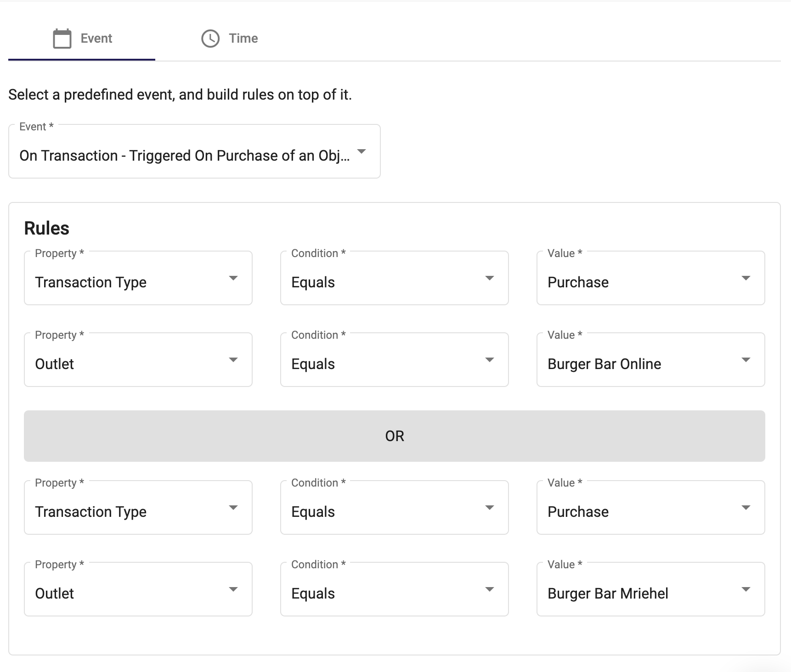
Task: Open first Equals condition dropdown
Action: pyautogui.click(x=394, y=282)
